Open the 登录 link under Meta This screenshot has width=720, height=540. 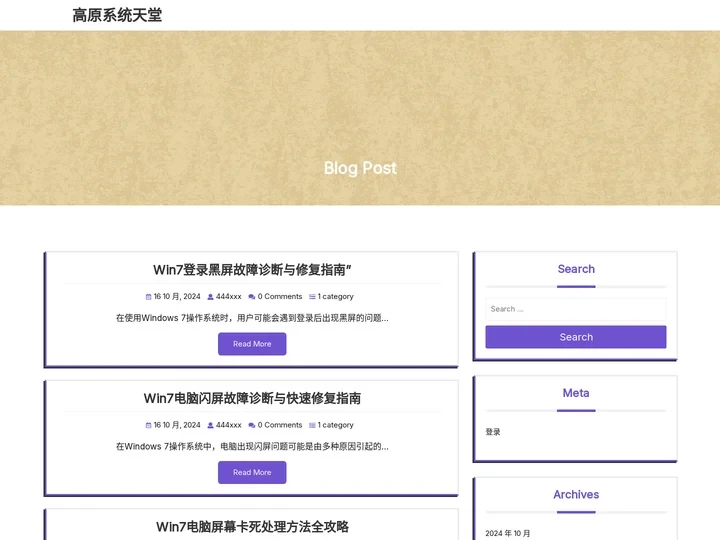point(493,432)
